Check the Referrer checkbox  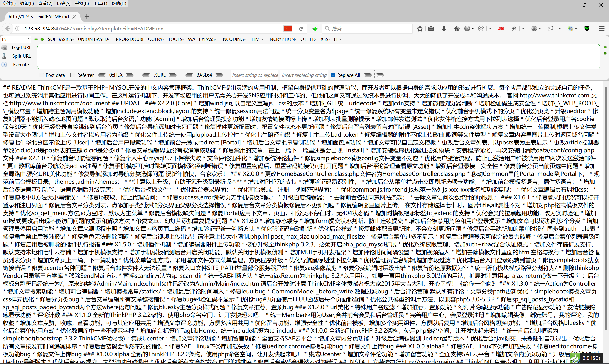tap(73, 75)
